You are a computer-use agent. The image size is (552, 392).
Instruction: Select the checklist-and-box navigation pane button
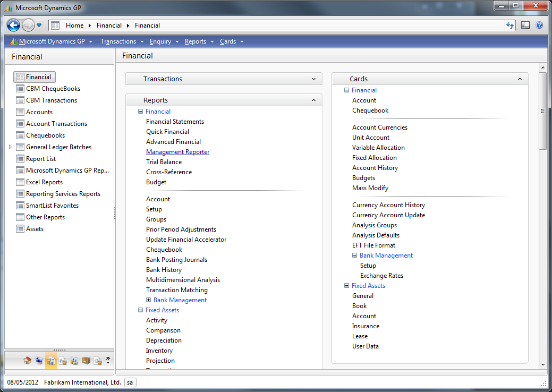[x=63, y=361]
